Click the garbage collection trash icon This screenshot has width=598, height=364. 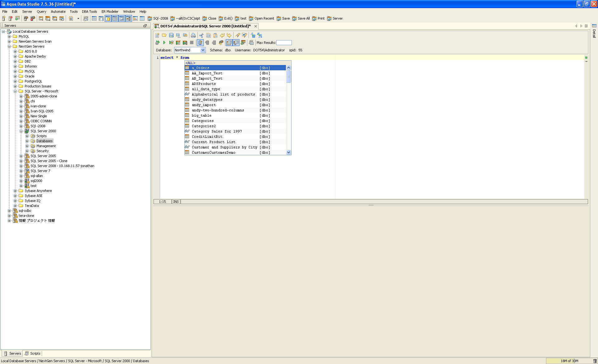(x=595, y=361)
